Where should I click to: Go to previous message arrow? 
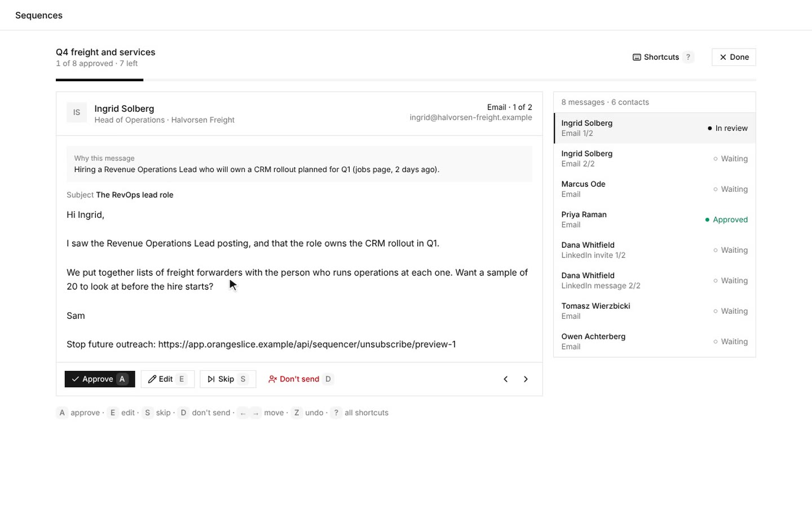506,379
